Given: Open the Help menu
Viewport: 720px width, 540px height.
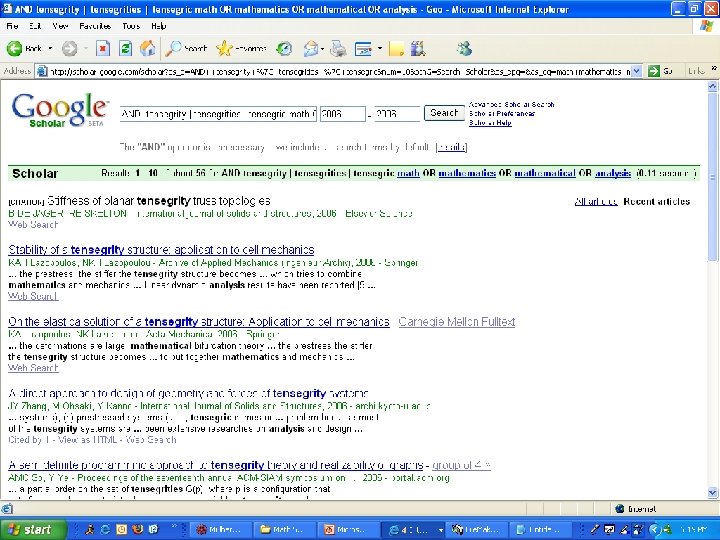Looking at the screenshot, I should pos(158,26).
